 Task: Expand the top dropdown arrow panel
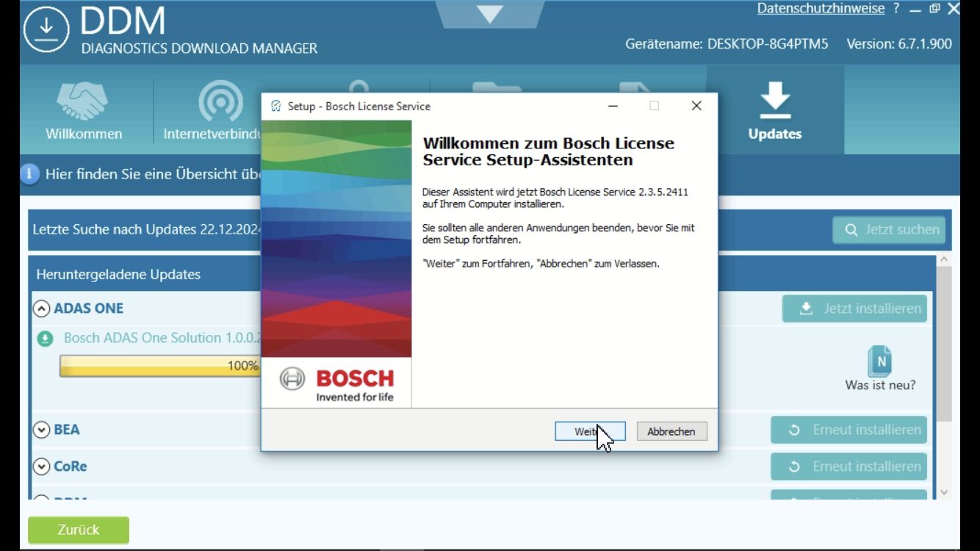point(489,13)
